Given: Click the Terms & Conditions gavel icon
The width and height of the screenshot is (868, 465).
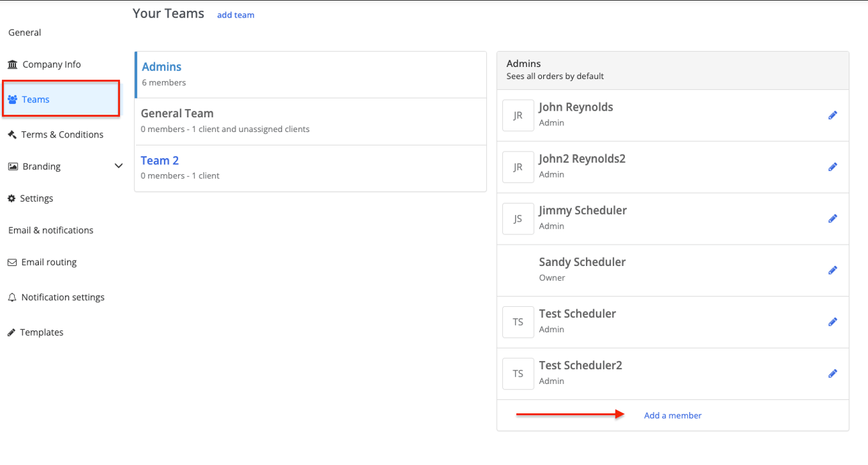Looking at the screenshot, I should [11, 134].
